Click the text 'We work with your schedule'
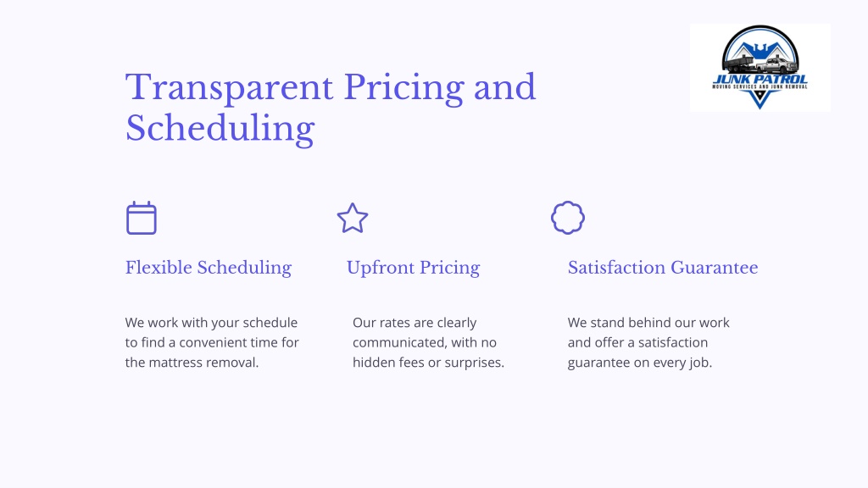This screenshot has height=488, width=868. 211,323
